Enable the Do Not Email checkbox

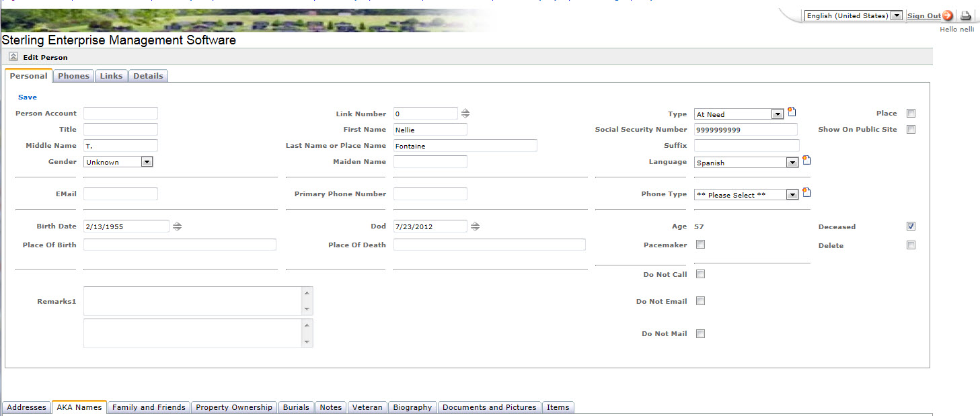click(700, 301)
